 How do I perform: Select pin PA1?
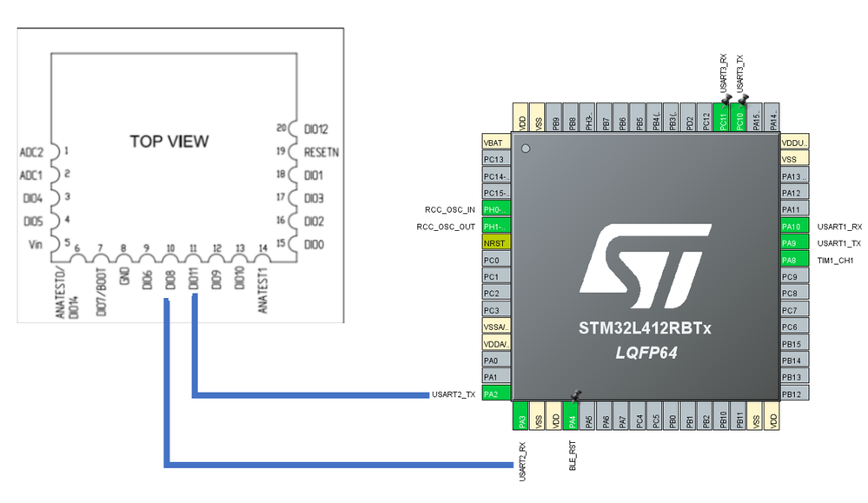pos(496,377)
